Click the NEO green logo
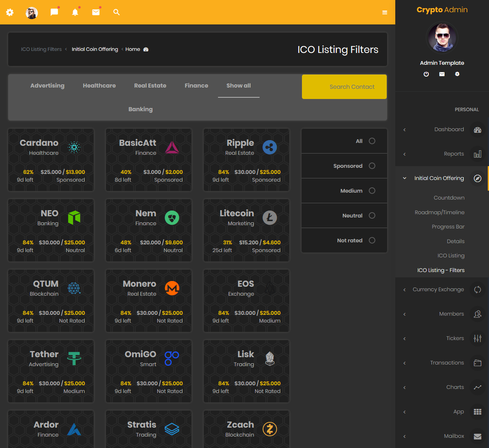 pos(74,218)
